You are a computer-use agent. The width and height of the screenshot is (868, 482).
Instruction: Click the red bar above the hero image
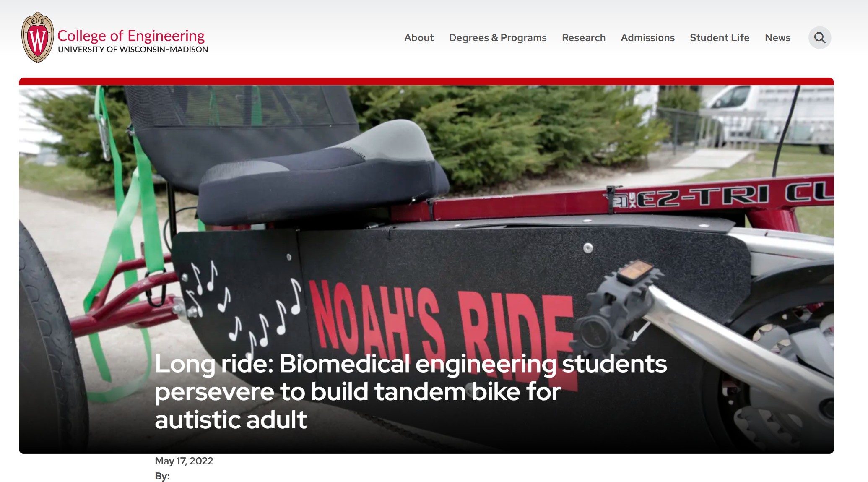click(x=426, y=81)
